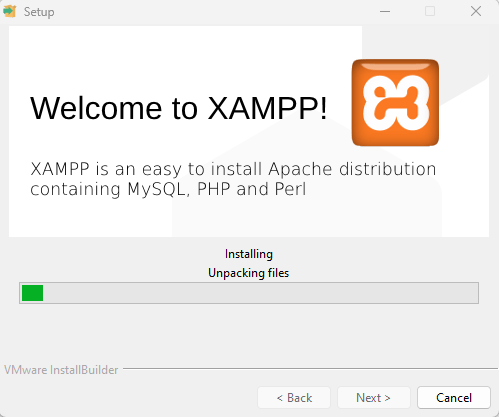Click the orange XAMPP logo
The height and width of the screenshot is (417, 499).
(x=395, y=103)
